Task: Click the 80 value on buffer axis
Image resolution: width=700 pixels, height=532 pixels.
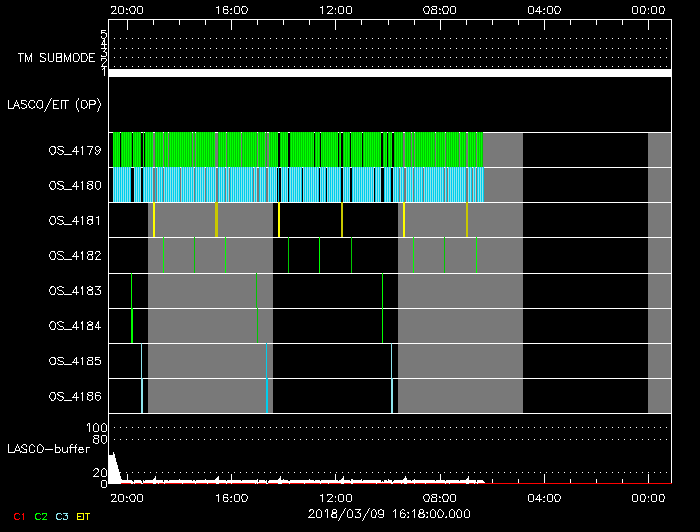Action: click(x=100, y=440)
